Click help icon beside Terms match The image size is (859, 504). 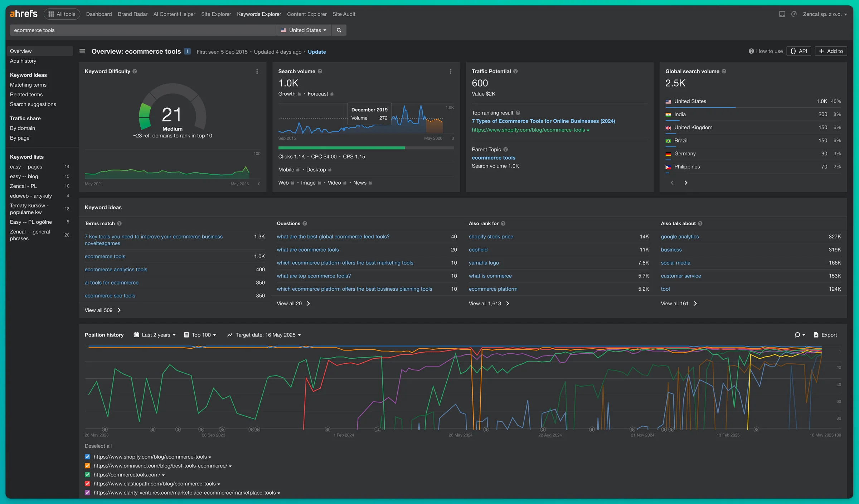tap(120, 223)
